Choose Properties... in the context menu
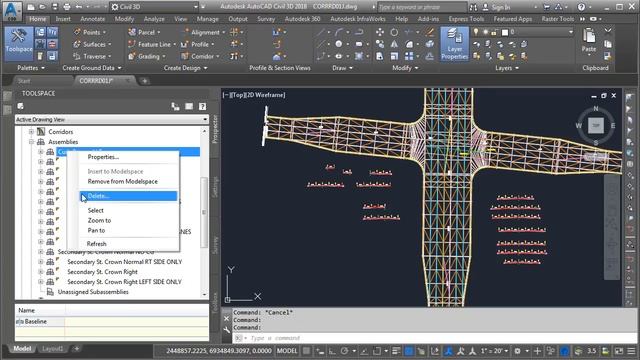640x360 pixels. [103, 157]
